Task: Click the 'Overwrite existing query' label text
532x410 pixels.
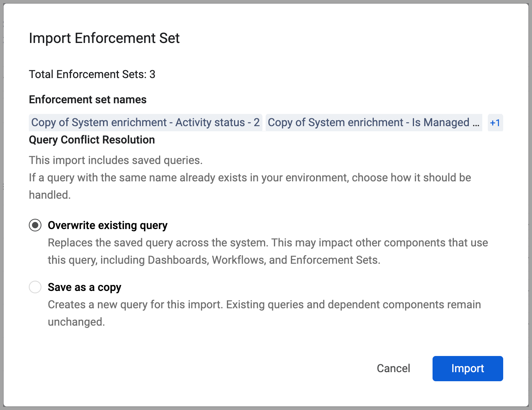Action: point(107,225)
